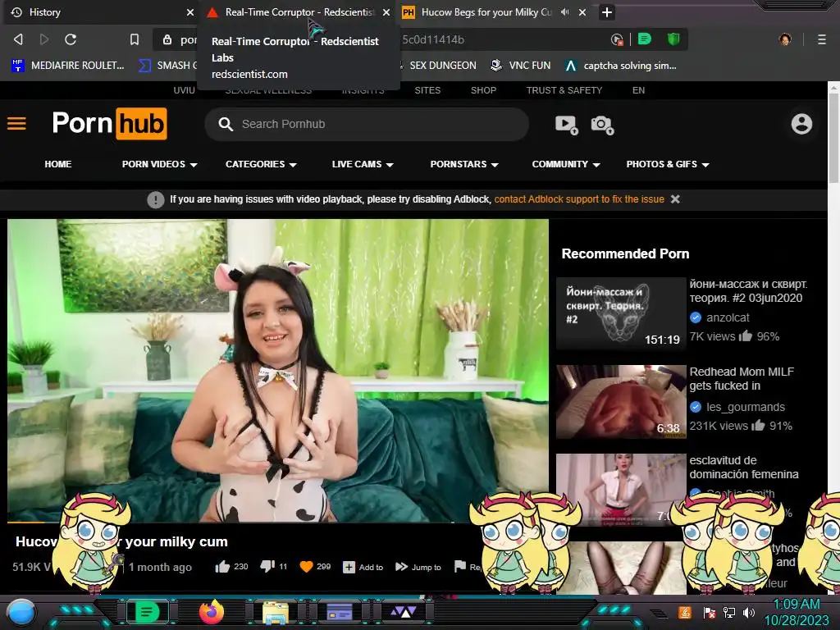840x630 pixels.
Task: Open the SHOP top menu item
Action: tap(483, 90)
